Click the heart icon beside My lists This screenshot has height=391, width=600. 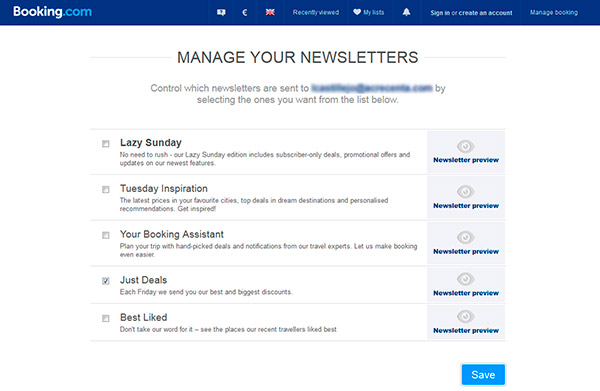[x=357, y=12]
